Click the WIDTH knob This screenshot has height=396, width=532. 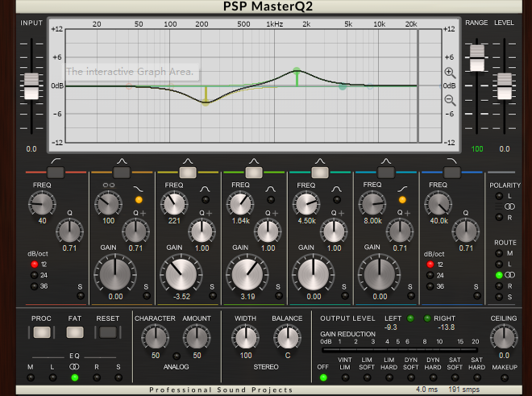click(245, 337)
